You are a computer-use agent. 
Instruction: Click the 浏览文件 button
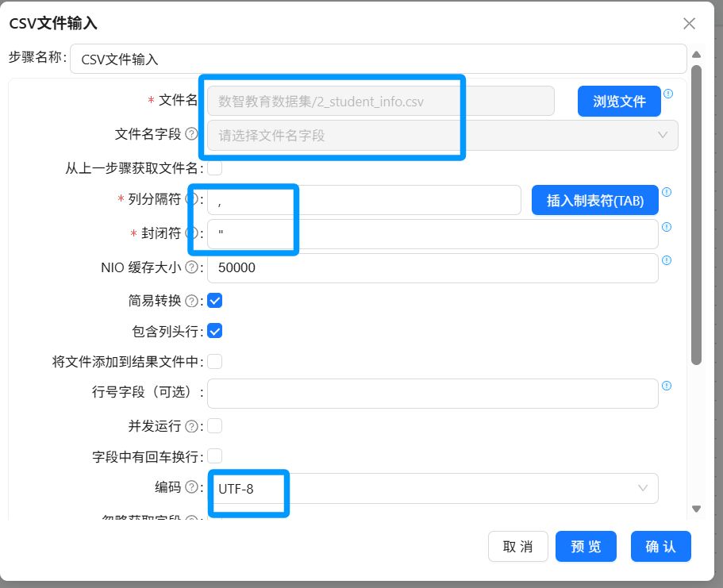point(619,101)
